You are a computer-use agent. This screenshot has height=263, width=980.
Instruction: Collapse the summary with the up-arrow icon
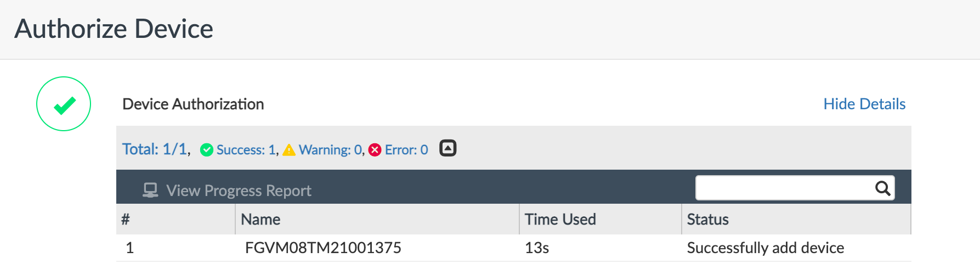(448, 148)
